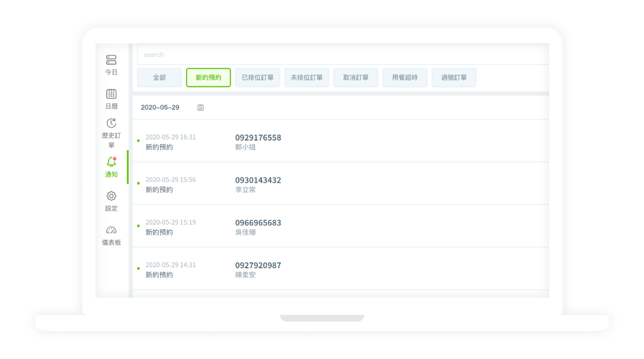The width and height of the screenshot is (644, 359).
Task: Filter by 過號訂單 missed orders
Action: [453, 77]
